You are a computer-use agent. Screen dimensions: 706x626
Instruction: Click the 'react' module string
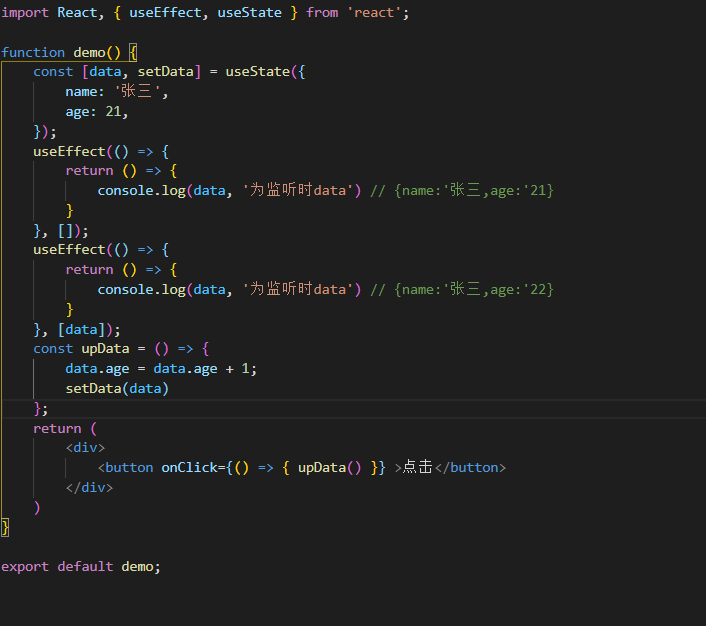tap(374, 13)
